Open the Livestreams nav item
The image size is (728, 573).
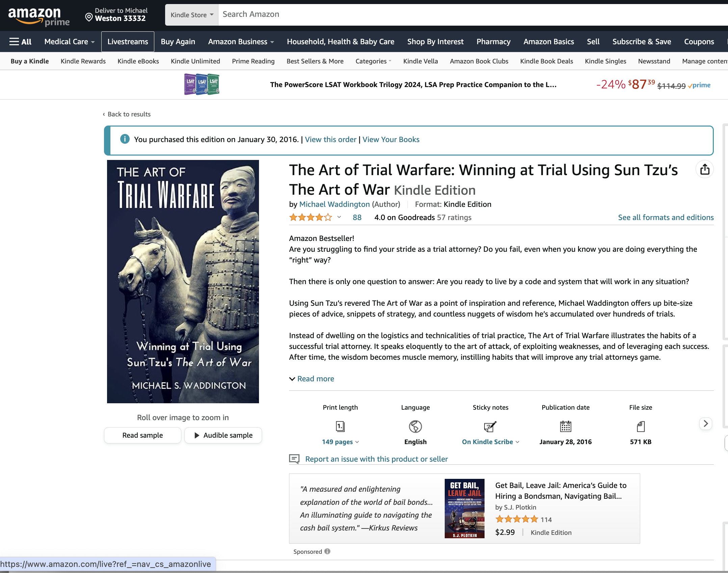pyautogui.click(x=128, y=42)
